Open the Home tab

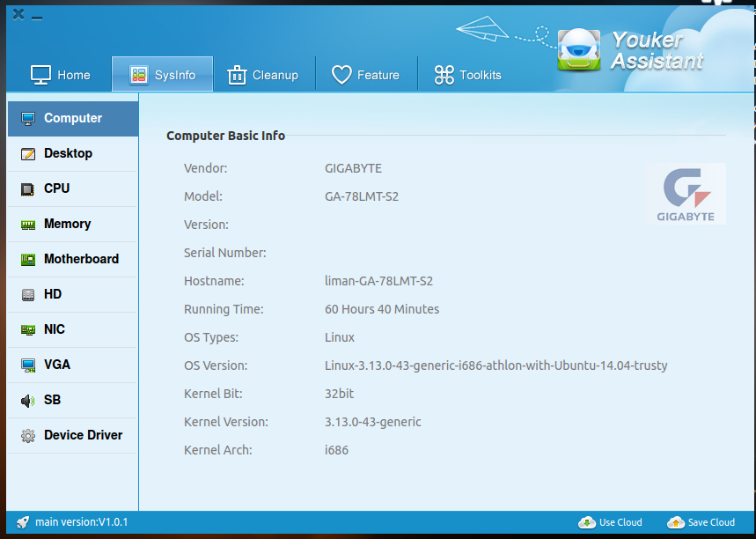pyautogui.click(x=61, y=75)
